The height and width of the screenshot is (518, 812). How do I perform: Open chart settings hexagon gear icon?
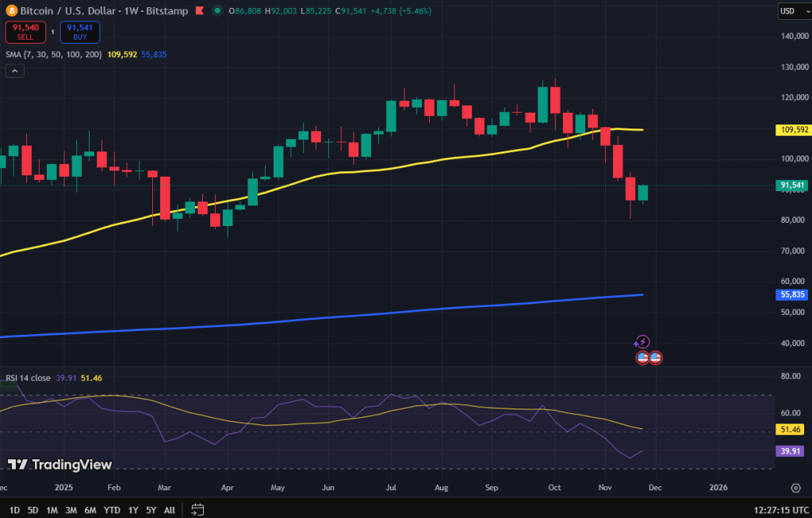[x=795, y=487]
